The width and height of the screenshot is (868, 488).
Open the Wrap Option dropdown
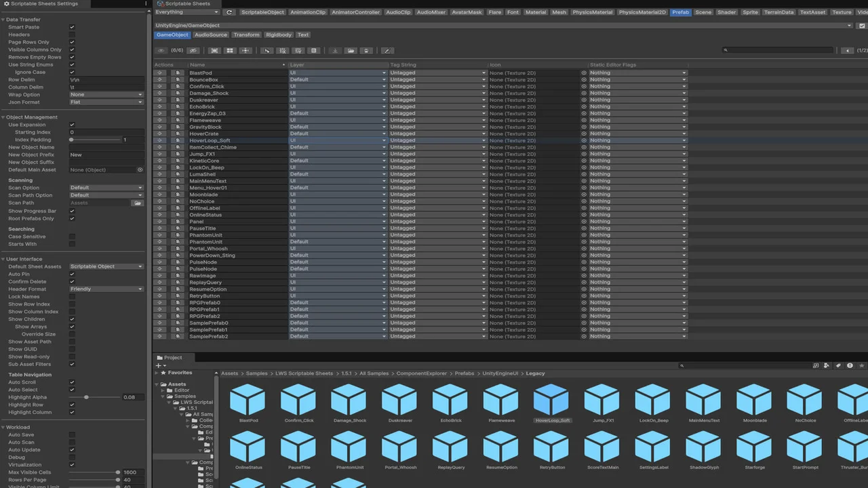click(106, 95)
